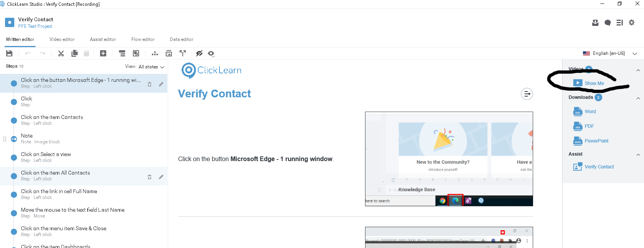Click the Paste clipboard icon
The height and width of the screenshot is (248, 644).
(87, 53)
